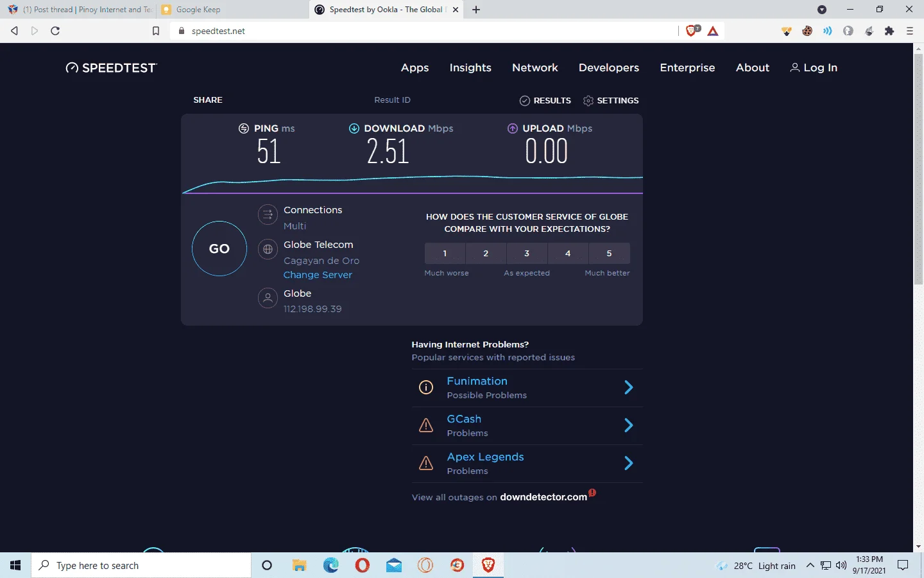Click the ping icon beside PING ms

point(244,128)
